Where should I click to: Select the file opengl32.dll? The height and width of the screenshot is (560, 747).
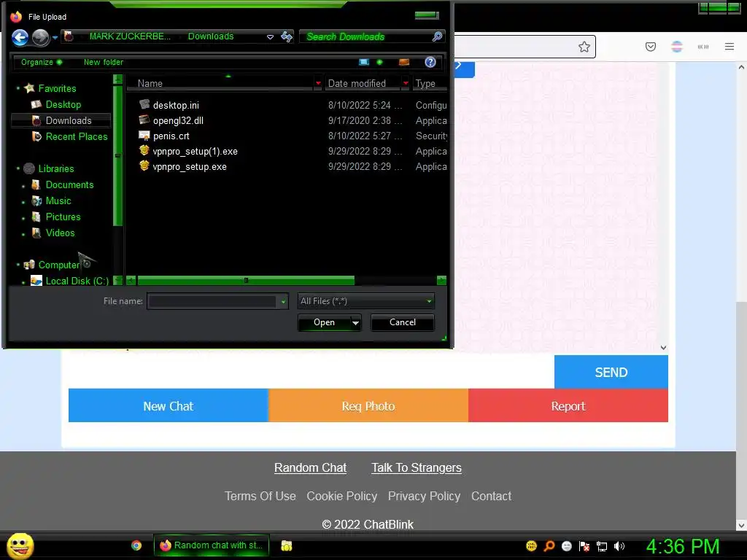tap(178, 120)
